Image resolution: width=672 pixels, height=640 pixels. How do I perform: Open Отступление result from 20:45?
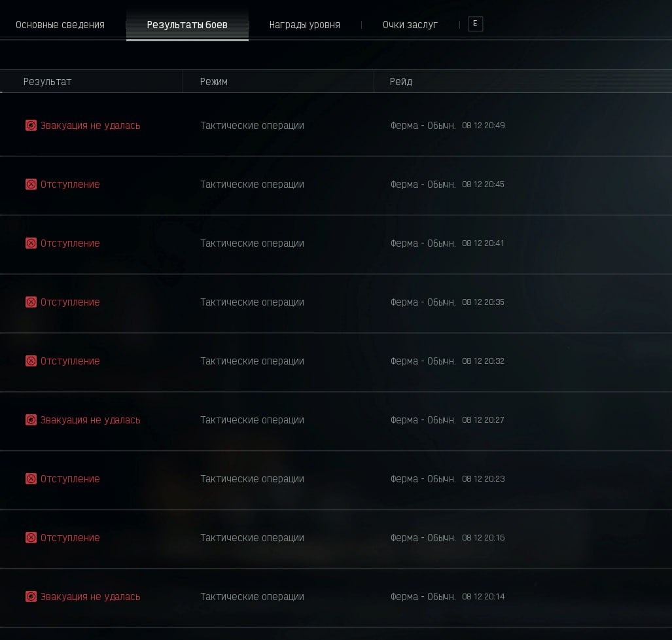70,185
